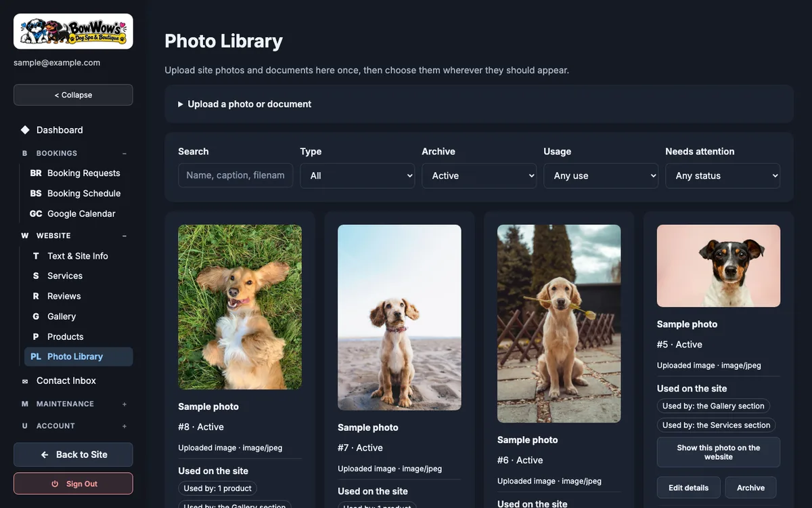Viewport: 812px width, 508px height.
Task: Click the PL Photo Library badge
Action: pos(36,357)
